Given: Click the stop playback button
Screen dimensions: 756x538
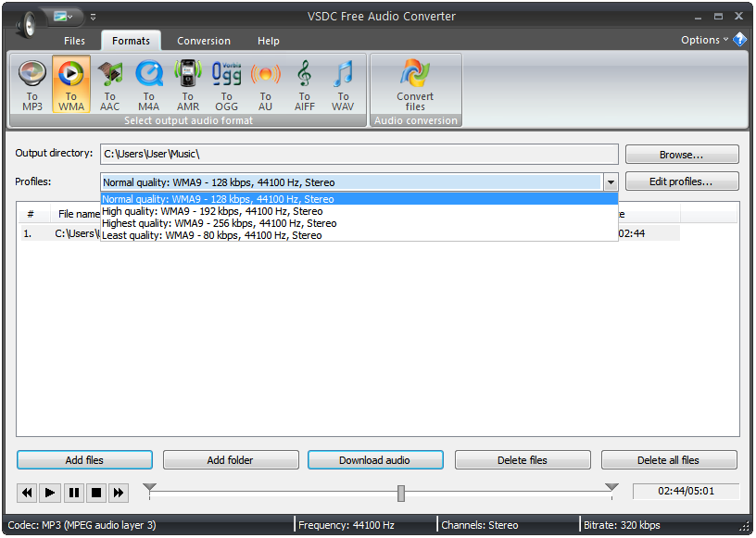Looking at the screenshot, I should pos(96,493).
